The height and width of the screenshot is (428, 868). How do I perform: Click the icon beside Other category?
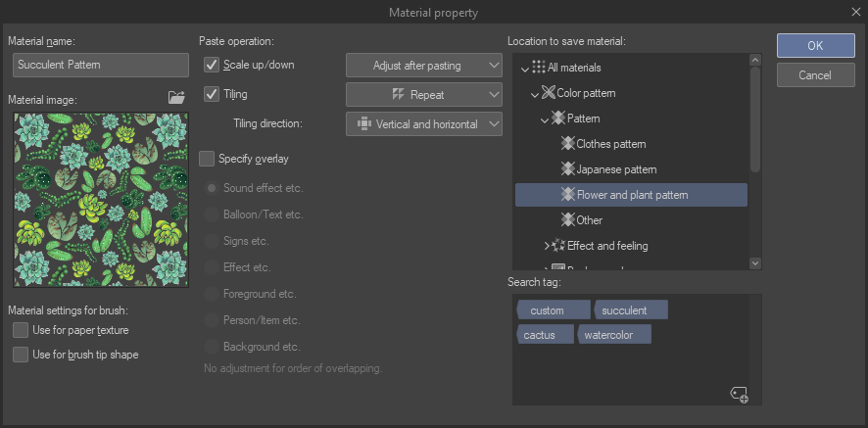coord(567,220)
